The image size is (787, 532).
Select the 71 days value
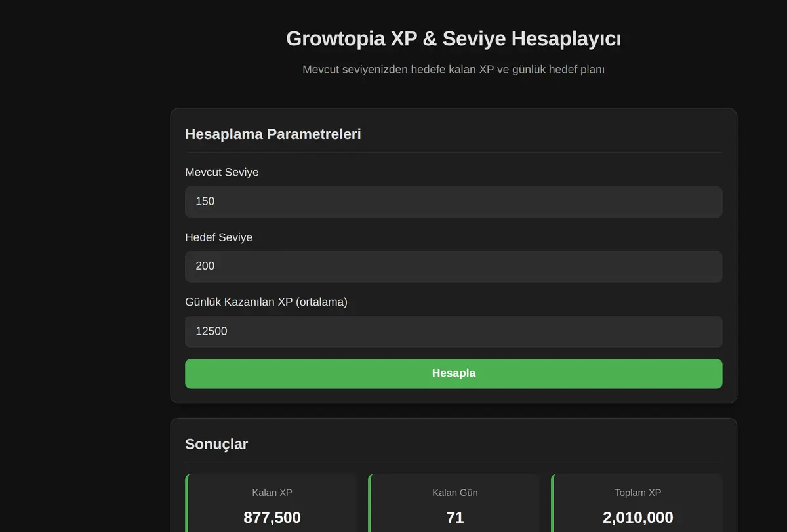coord(455,517)
